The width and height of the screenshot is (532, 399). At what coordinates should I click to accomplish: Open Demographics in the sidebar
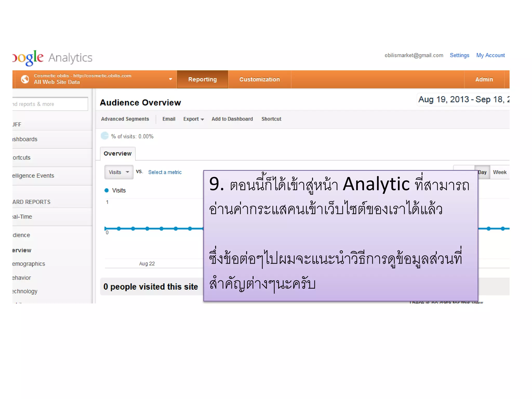pyautogui.click(x=29, y=264)
